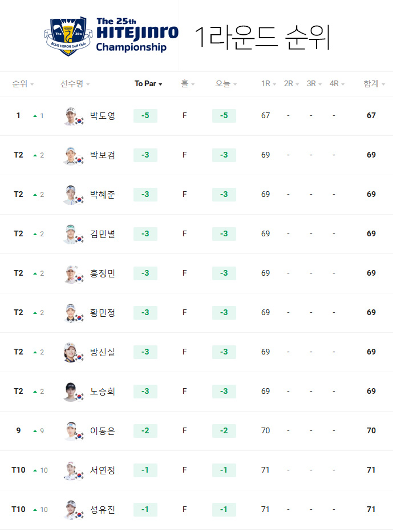393x532 pixels.
Task: Open player link 홍정민
Action: [103, 273]
